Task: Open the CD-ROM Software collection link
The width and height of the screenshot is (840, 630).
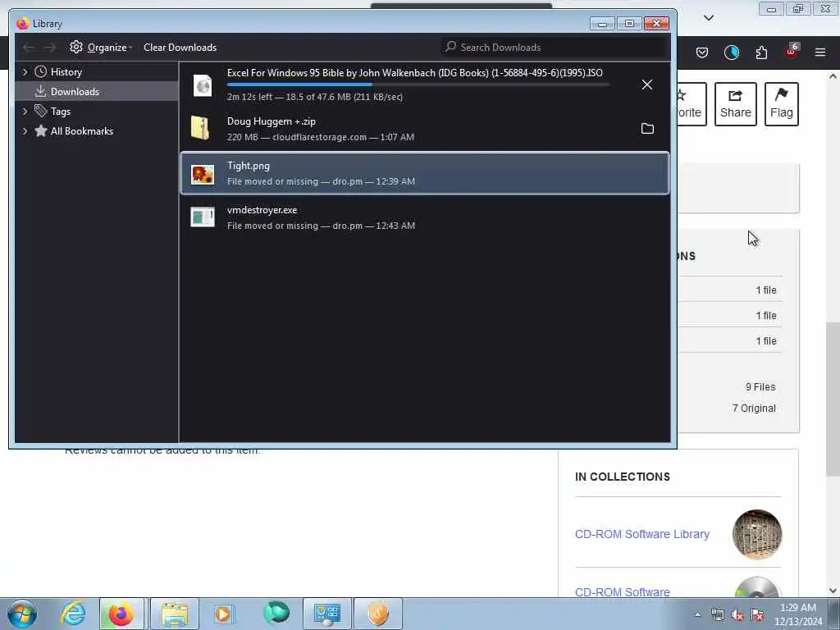Action: (622, 592)
